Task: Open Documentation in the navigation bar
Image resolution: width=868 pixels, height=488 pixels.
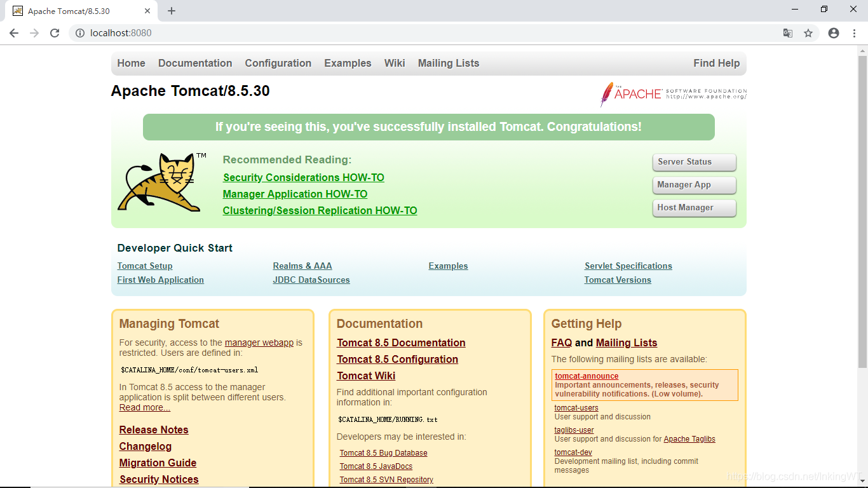Action: [195, 64]
